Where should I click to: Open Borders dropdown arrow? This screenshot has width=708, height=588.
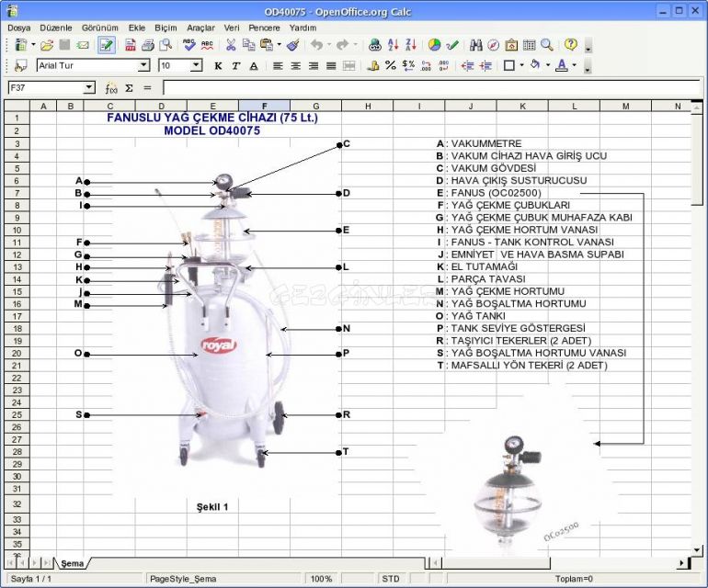point(521,65)
